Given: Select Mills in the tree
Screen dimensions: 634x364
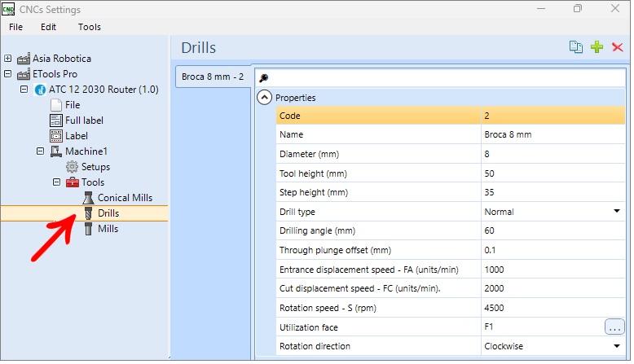Looking at the screenshot, I should click(x=108, y=229).
